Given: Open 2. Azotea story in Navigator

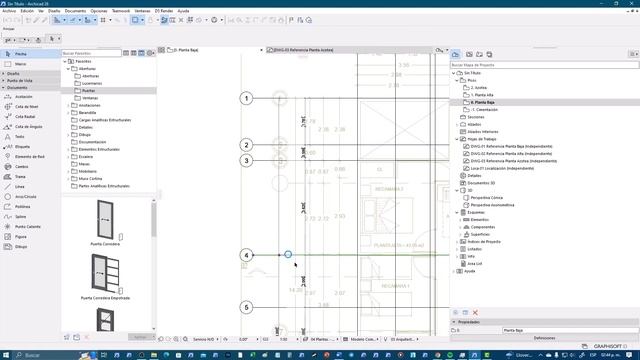Looking at the screenshot, I should coord(478,88).
